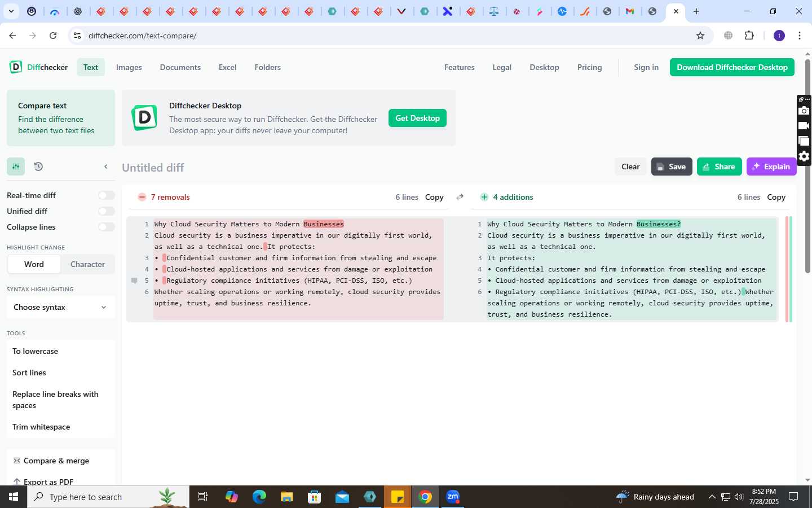
Task: Select Word highlight change mode
Action: 34,264
